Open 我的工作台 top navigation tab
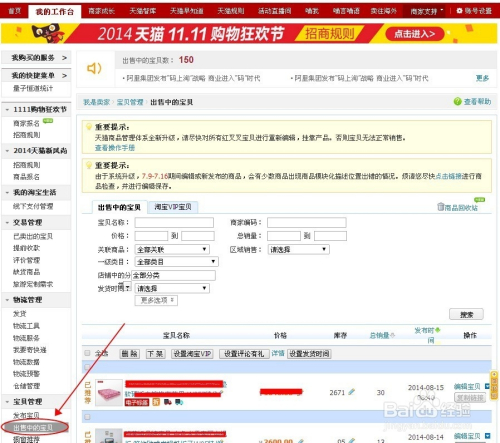The image size is (500, 443). point(55,12)
